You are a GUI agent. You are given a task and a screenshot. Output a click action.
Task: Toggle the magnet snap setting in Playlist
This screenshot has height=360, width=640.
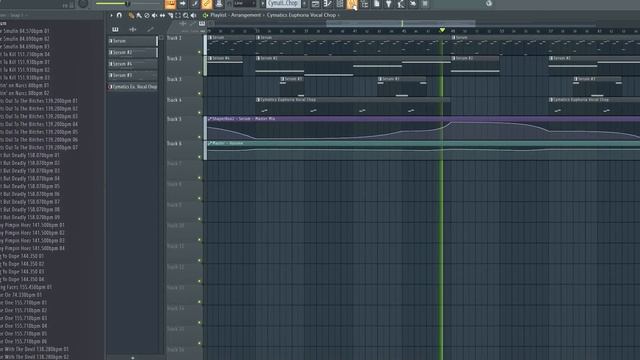tap(119, 15)
